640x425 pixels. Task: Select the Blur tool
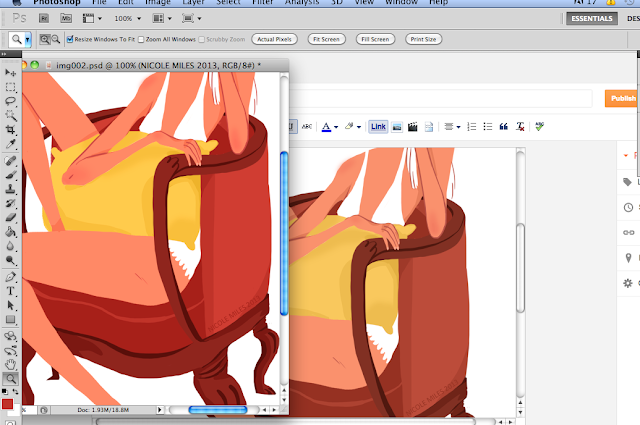(x=10, y=246)
